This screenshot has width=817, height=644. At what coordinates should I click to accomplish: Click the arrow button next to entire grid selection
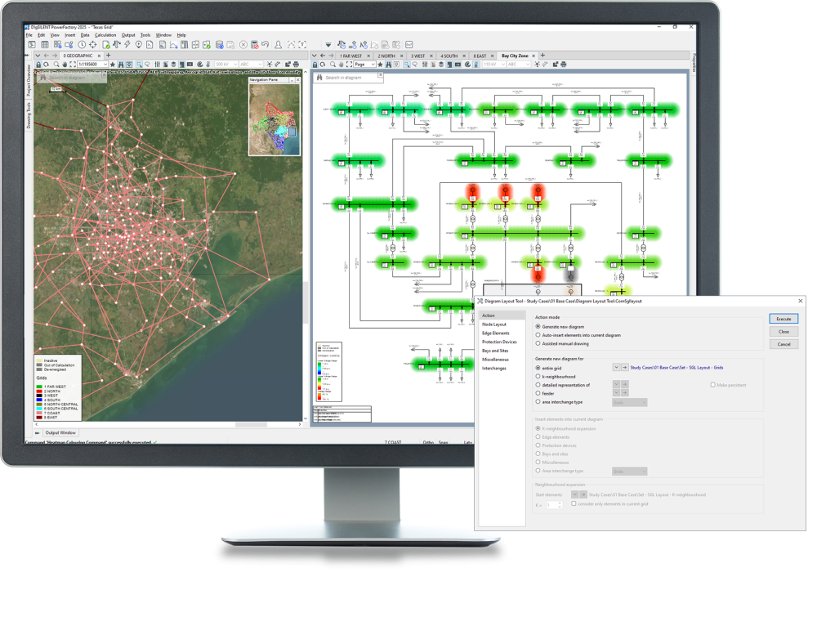coord(625,367)
